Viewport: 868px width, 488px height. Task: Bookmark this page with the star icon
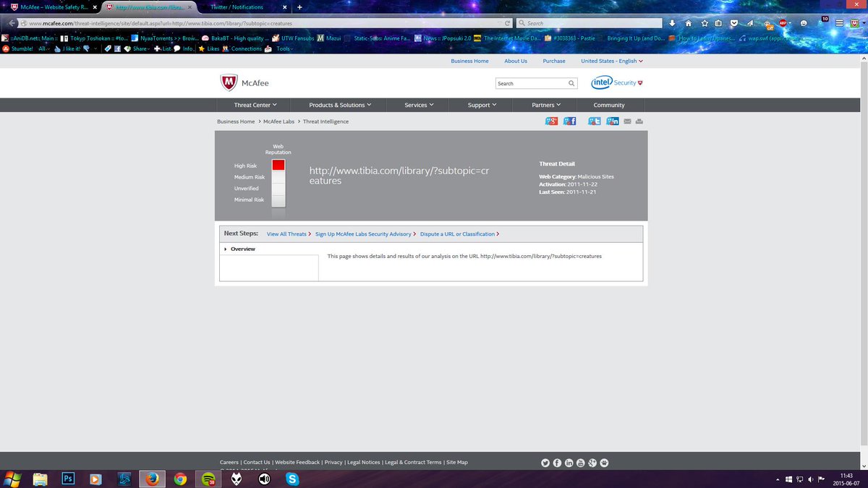(705, 23)
